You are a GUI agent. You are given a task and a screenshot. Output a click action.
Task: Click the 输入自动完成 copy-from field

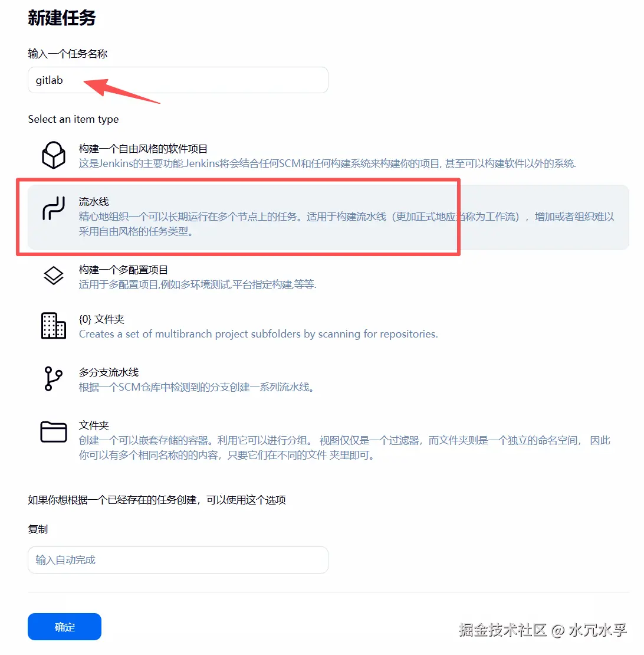pyautogui.click(x=178, y=560)
